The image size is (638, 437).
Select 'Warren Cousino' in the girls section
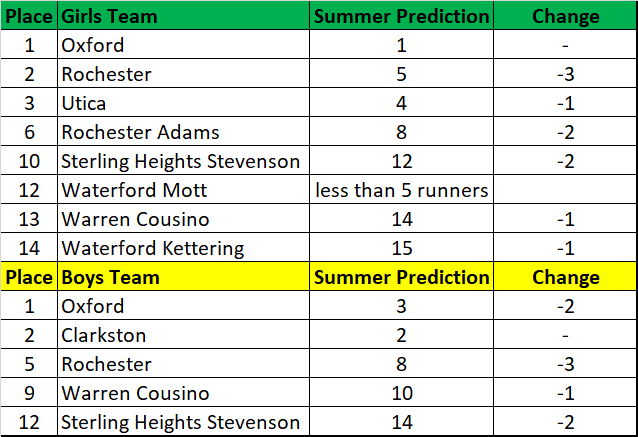click(135, 219)
